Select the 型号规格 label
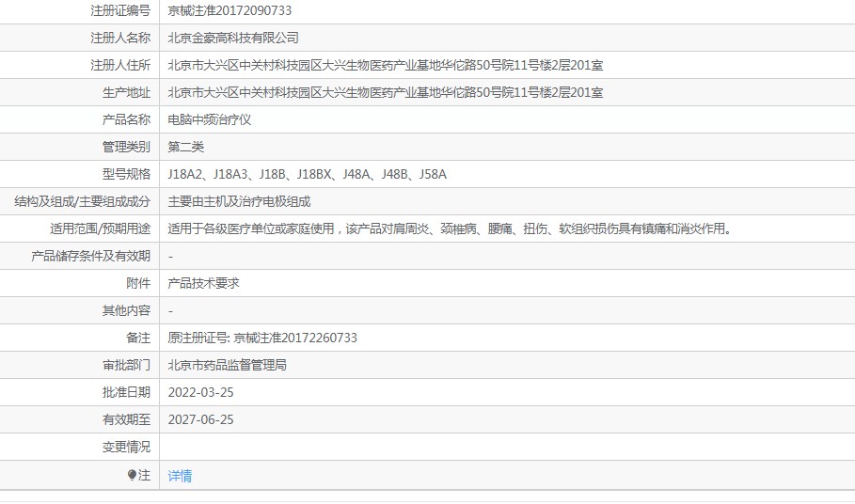The height and width of the screenshot is (504, 855). pos(126,174)
